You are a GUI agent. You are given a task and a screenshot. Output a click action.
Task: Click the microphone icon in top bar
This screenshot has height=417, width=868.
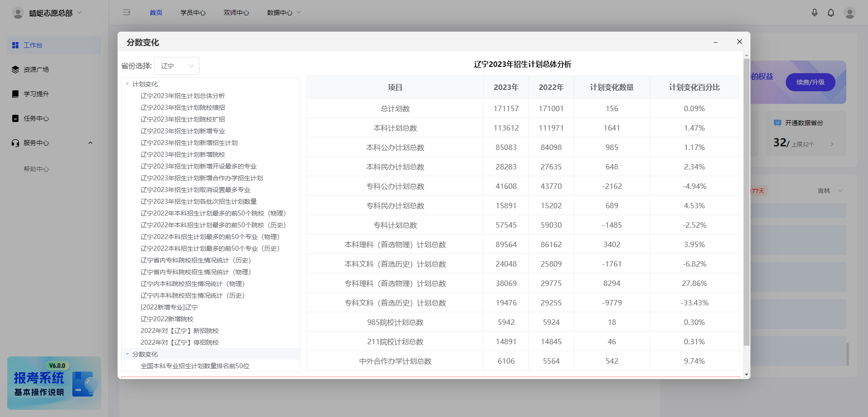(x=814, y=13)
